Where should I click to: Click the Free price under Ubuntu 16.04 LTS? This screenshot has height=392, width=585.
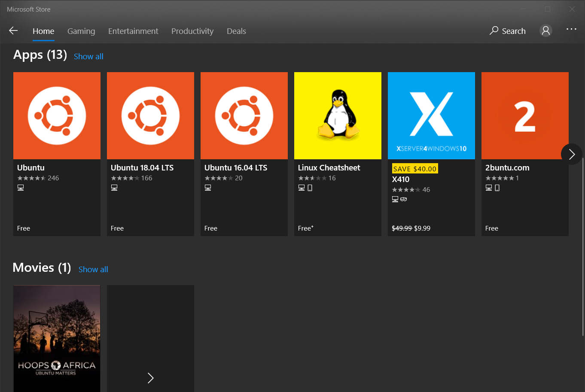point(211,228)
